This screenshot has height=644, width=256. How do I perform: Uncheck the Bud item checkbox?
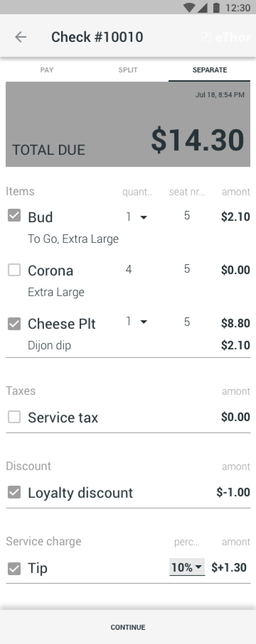[x=14, y=215]
